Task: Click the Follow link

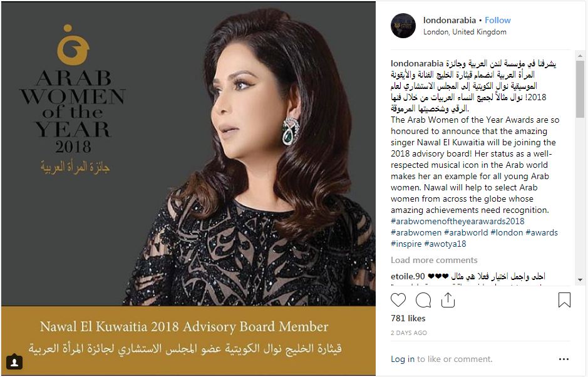Action: pos(498,20)
